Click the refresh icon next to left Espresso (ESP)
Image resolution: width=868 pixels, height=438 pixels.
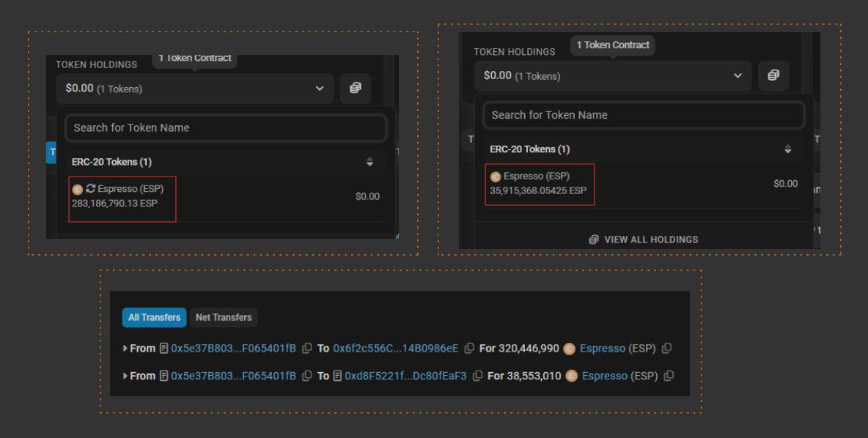tap(91, 188)
